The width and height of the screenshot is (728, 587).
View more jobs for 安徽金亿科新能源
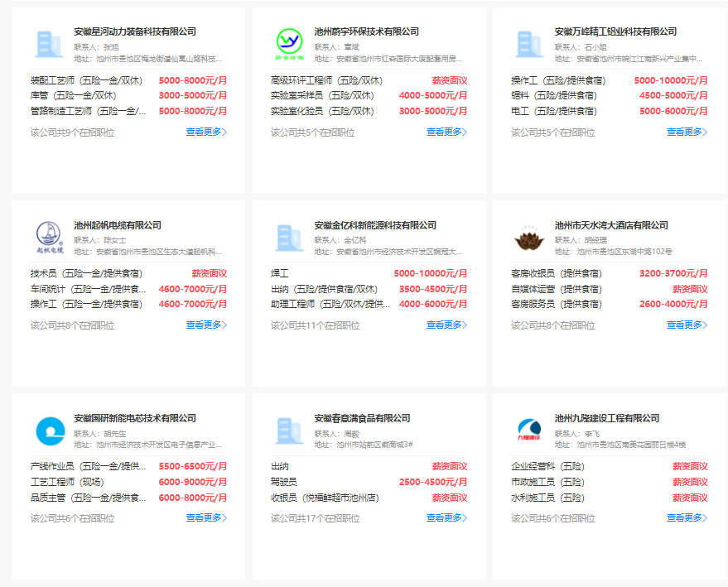[x=446, y=325]
